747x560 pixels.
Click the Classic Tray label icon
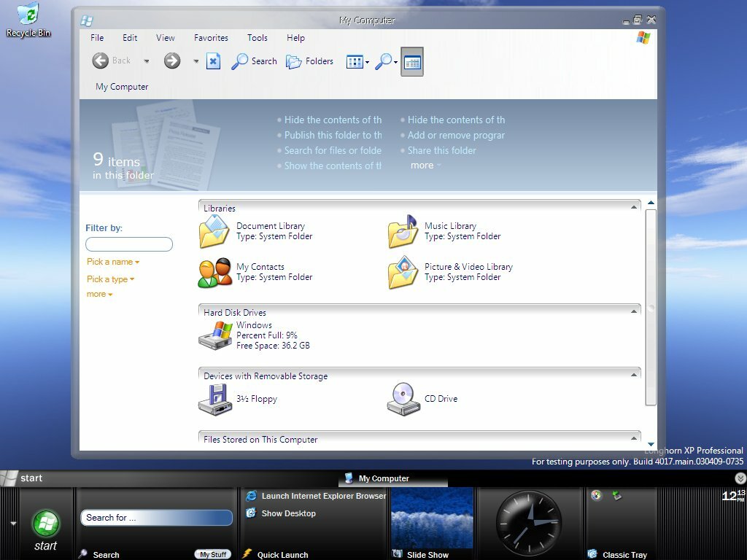pyautogui.click(x=592, y=554)
